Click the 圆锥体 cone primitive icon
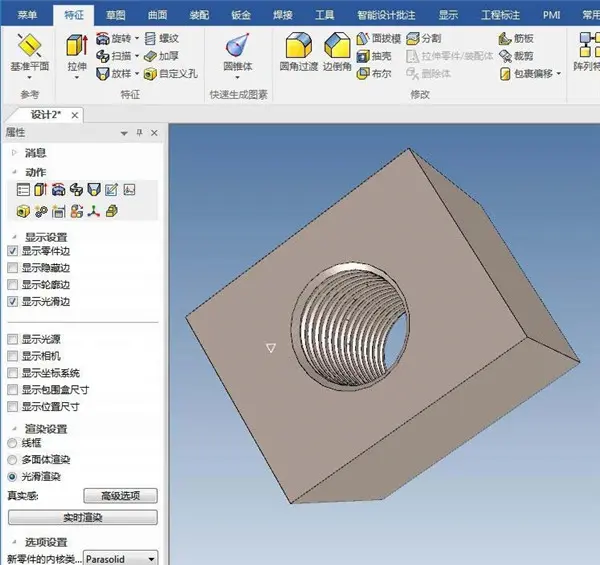600x565 pixels. (x=238, y=44)
